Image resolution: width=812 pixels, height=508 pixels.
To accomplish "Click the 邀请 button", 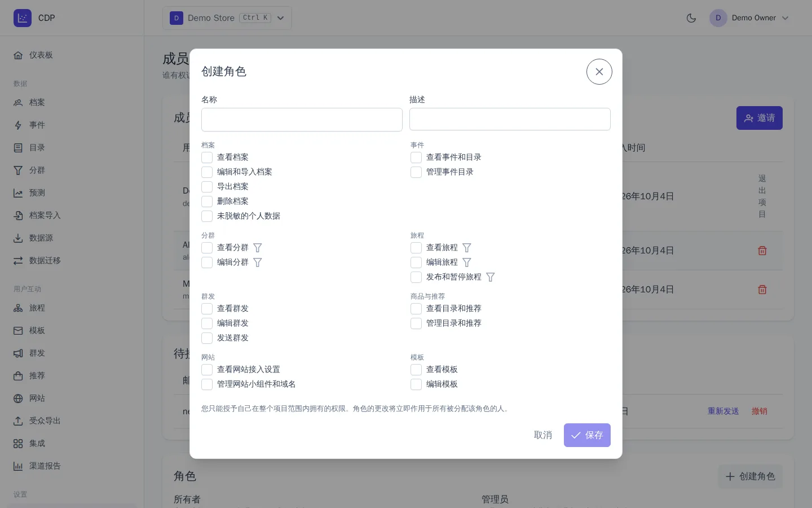I will click(x=760, y=118).
